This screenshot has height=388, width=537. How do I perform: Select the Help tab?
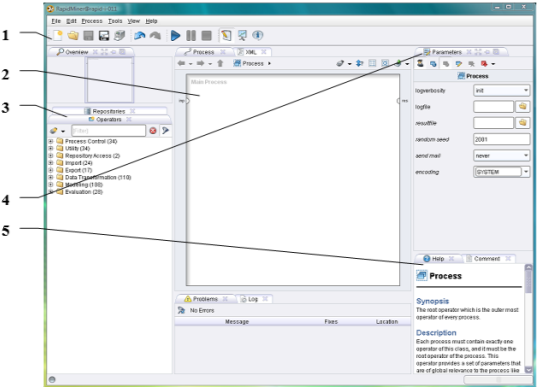(x=438, y=259)
